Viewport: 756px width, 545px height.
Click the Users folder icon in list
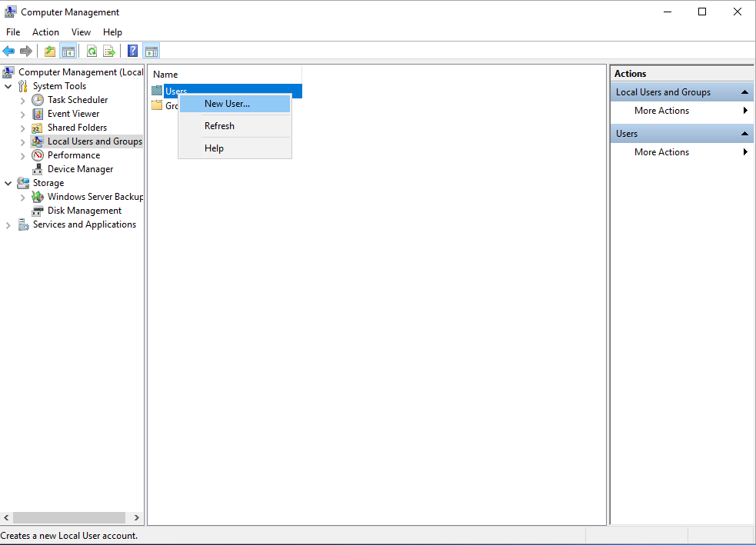click(157, 91)
